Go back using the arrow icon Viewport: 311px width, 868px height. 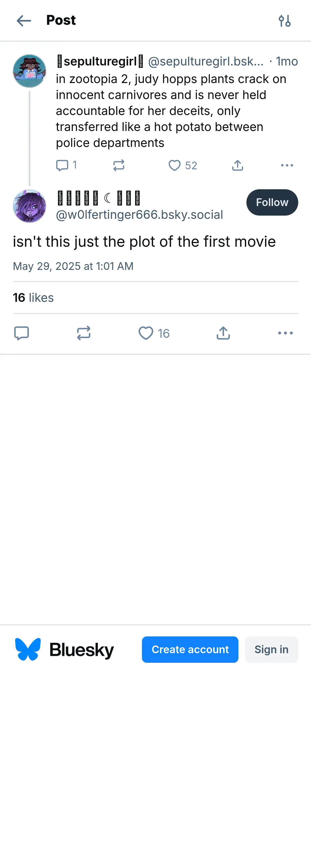point(24,20)
